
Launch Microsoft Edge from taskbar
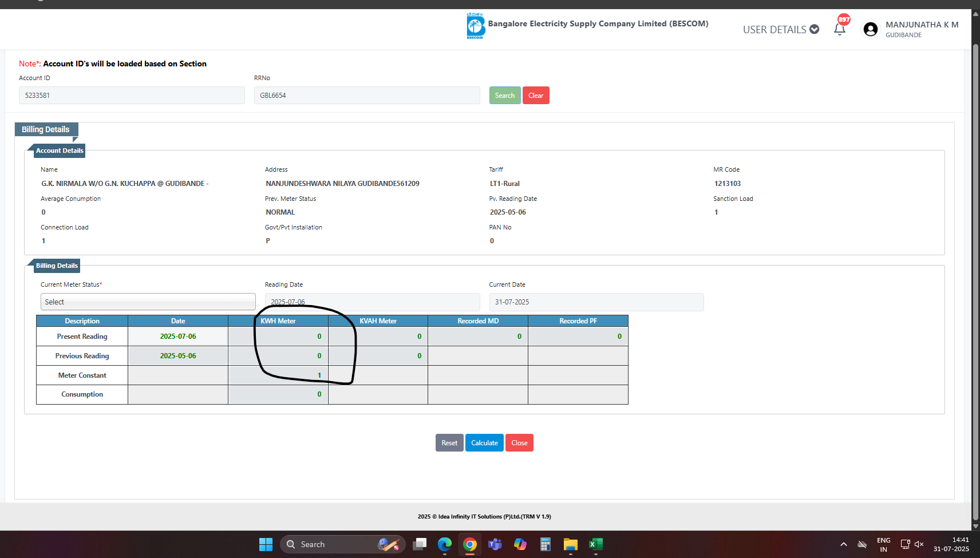coord(445,544)
